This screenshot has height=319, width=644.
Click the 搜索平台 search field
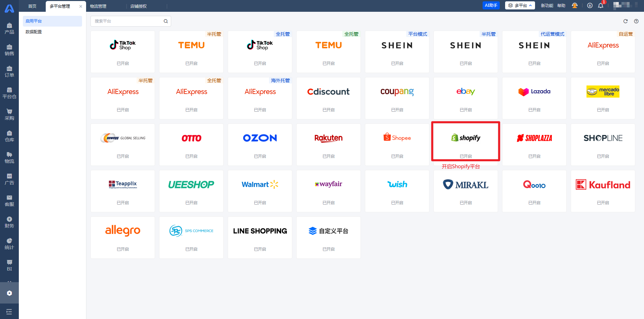point(130,21)
